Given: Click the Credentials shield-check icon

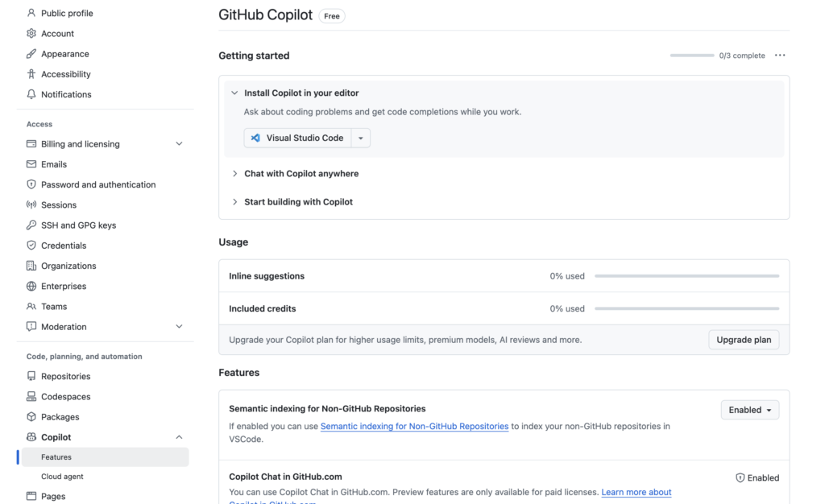Looking at the screenshot, I should point(31,246).
